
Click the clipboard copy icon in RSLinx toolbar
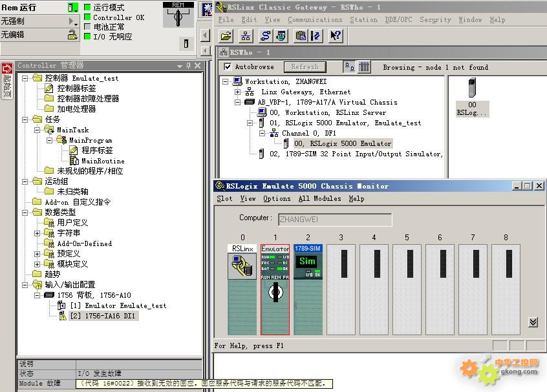[x=301, y=36]
